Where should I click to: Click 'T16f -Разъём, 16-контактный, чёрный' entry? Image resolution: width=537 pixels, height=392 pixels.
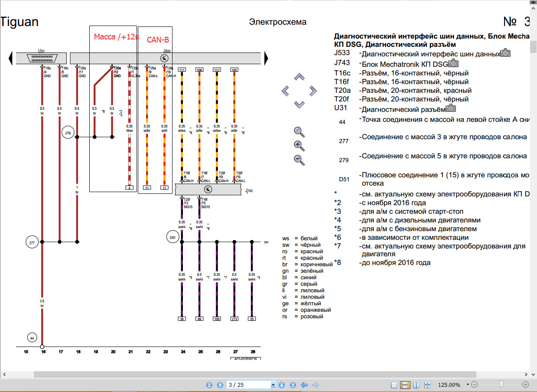[x=401, y=82]
